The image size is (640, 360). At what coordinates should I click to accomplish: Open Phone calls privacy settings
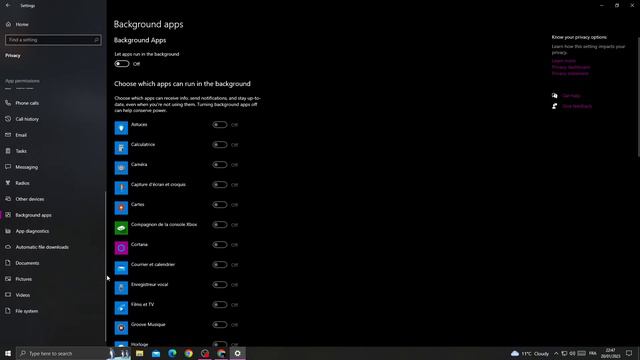coord(27,103)
